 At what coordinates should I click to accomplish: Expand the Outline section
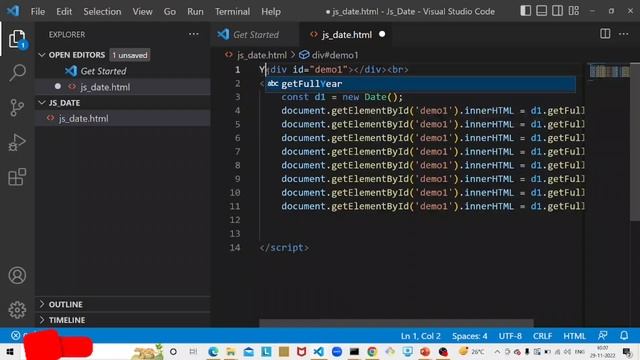click(42, 304)
